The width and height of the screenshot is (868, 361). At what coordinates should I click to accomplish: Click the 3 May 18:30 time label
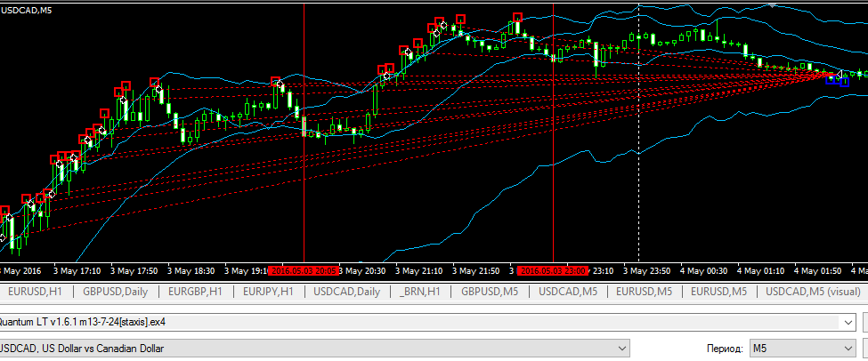(191, 271)
